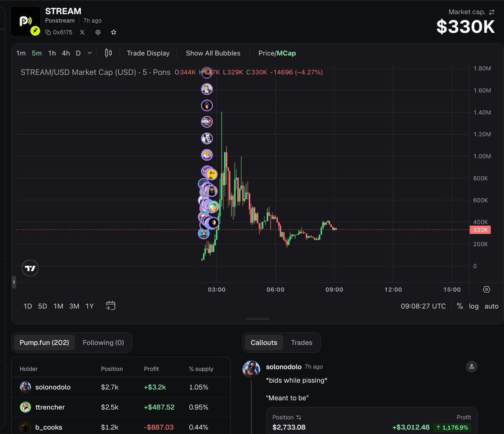Toggle percent scale on chart
504x434 pixels.
(x=460, y=306)
